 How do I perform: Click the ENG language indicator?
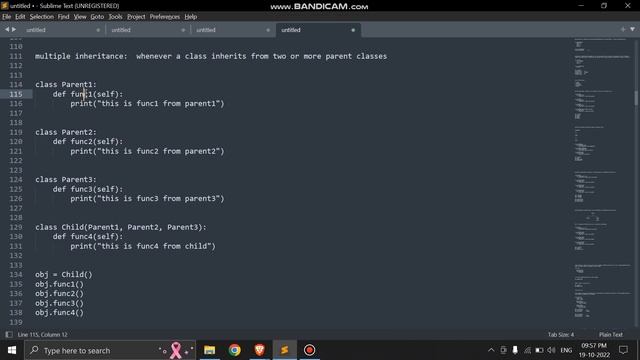coord(566,350)
